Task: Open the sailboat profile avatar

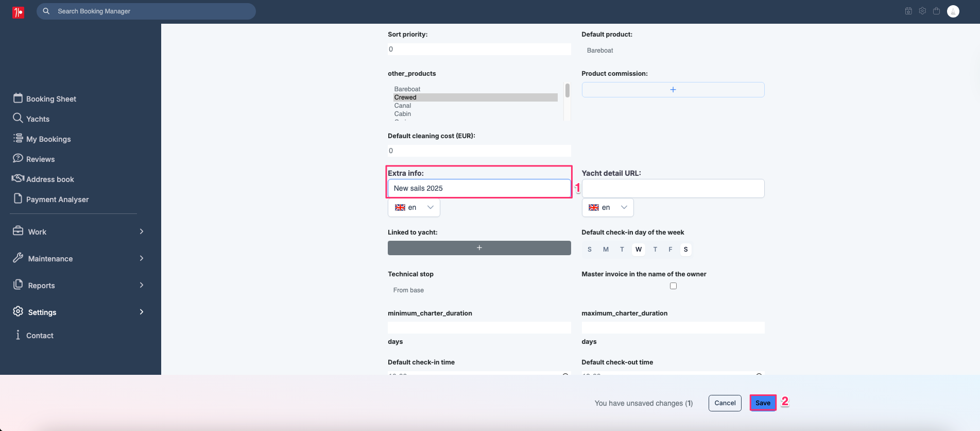Action: tap(953, 11)
